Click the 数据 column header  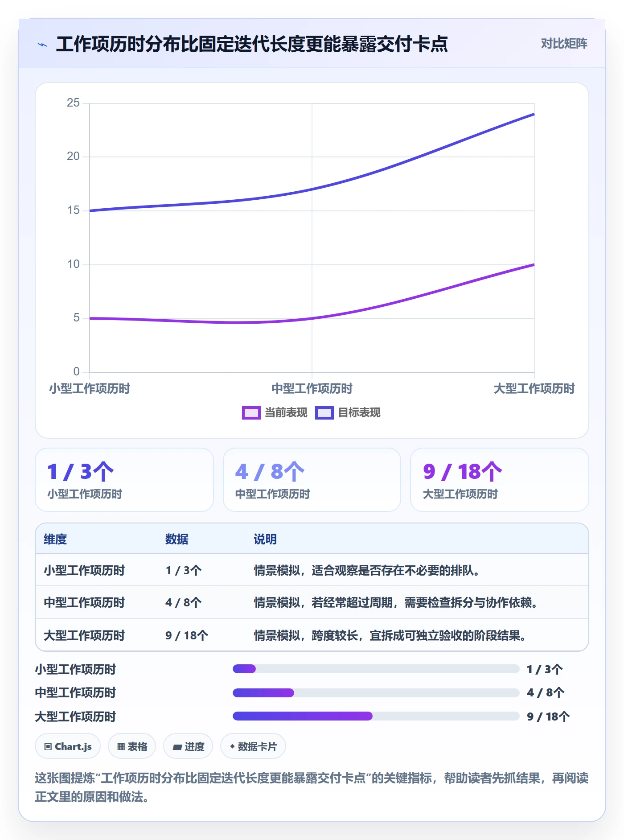(177, 539)
